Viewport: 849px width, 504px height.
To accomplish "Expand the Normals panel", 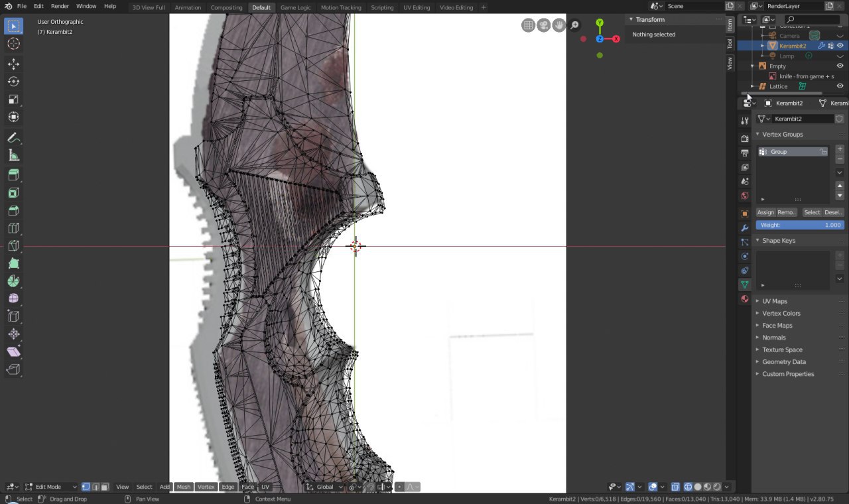I will [774, 338].
